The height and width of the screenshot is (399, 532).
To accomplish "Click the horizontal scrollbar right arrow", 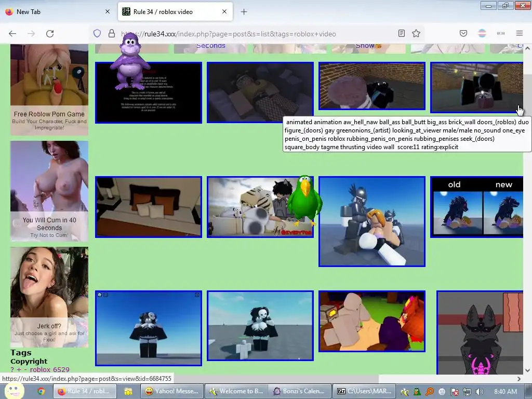I will click(x=519, y=379).
